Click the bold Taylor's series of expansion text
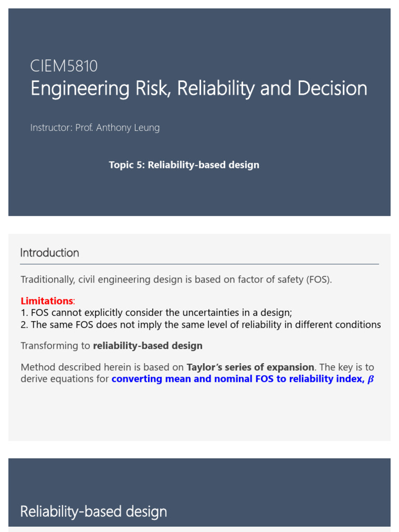Viewport: 399px width, 532px height. coord(250,367)
